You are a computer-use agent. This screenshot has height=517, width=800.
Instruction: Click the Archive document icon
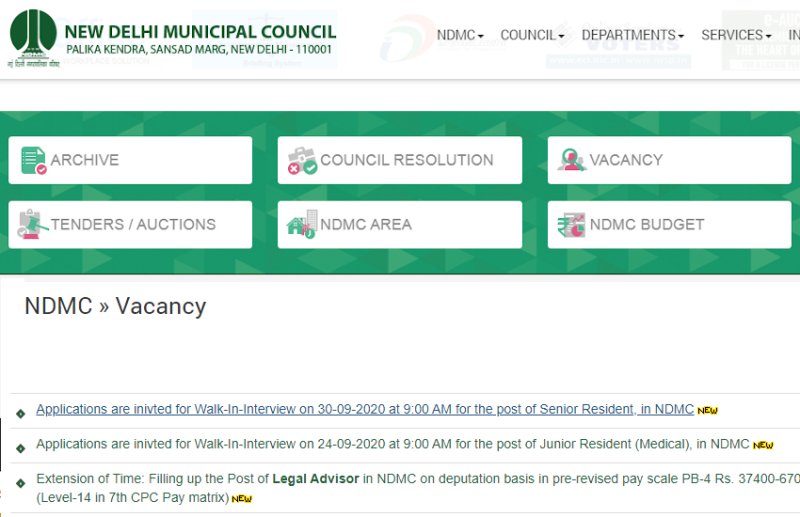click(x=34, y=160)
